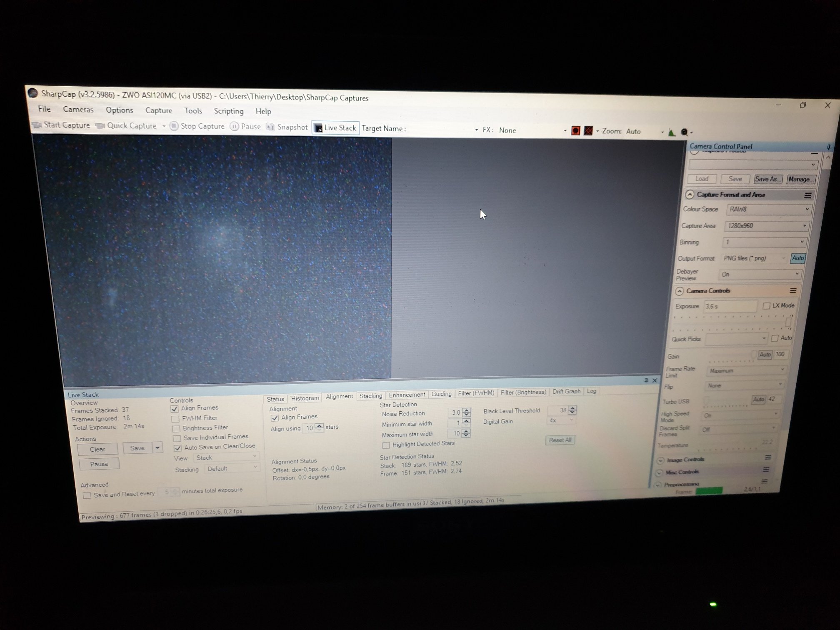
Task: Switch to the Histogram tab
Action: tap(305, 398)
